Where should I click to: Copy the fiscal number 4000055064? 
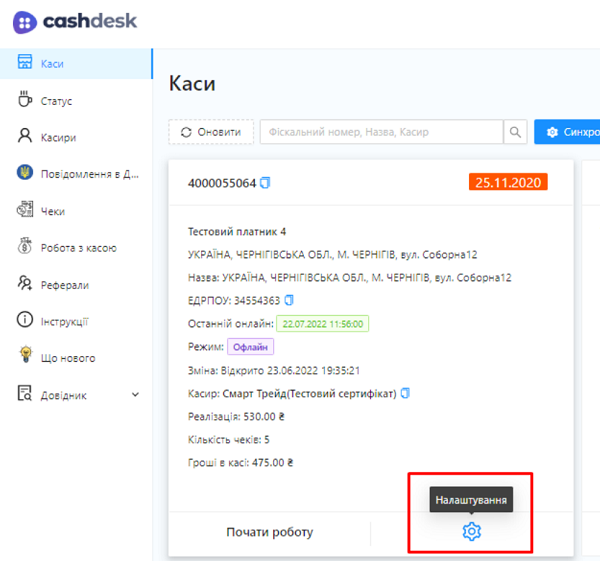266,183
